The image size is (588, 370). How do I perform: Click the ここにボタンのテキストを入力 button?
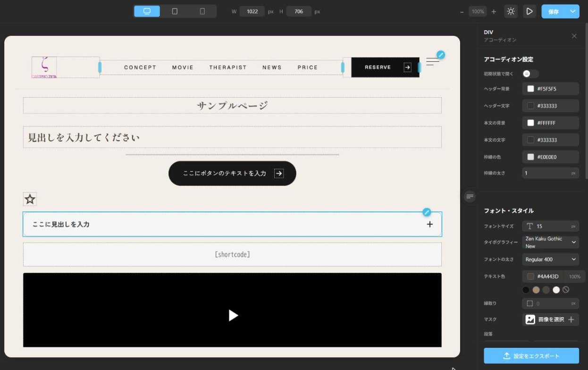[x=232, y=173]
